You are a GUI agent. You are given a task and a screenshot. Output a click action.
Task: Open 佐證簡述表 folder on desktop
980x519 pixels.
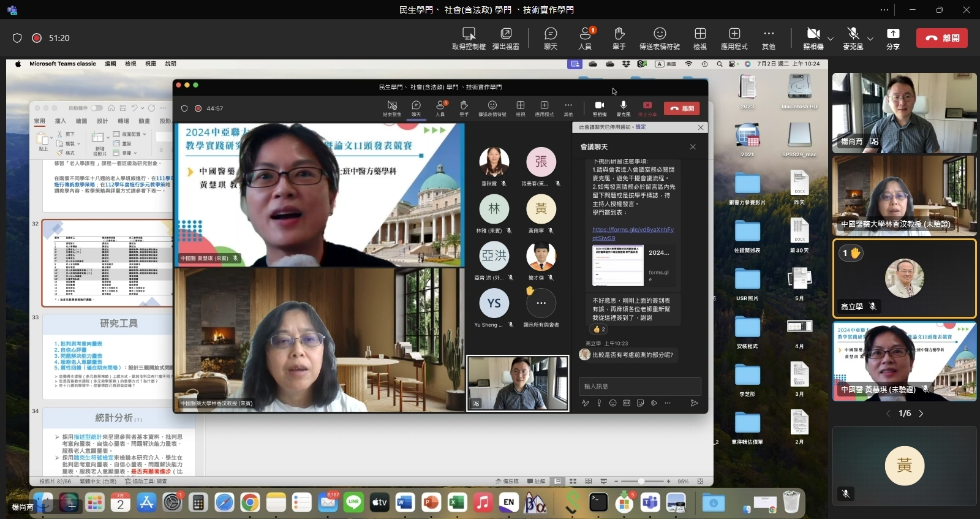coord(747,236)
